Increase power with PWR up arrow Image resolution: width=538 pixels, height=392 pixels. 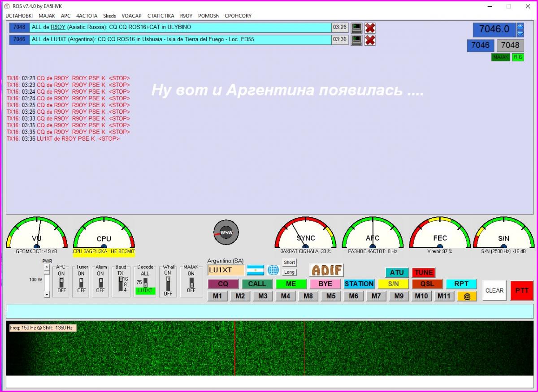point(47,267)
